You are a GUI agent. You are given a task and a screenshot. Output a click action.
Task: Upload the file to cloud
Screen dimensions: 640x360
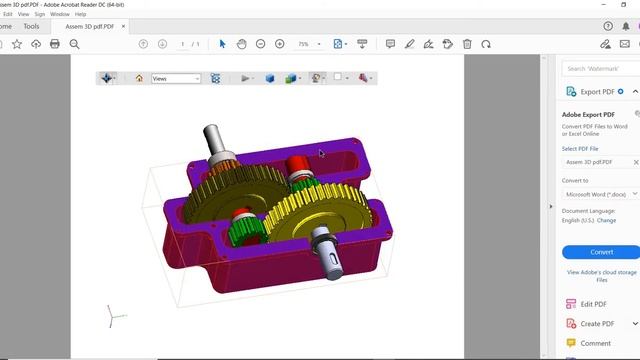(36, 44)
